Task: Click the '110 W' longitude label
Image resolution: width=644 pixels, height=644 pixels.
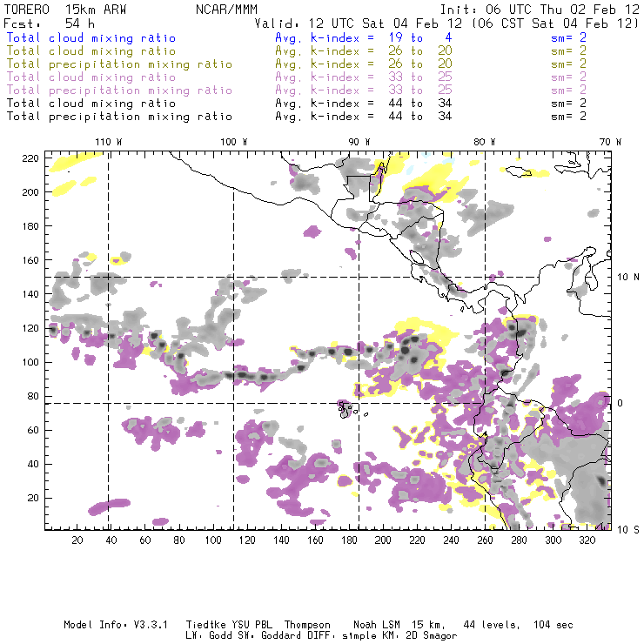Action: (x=109, y=142)
